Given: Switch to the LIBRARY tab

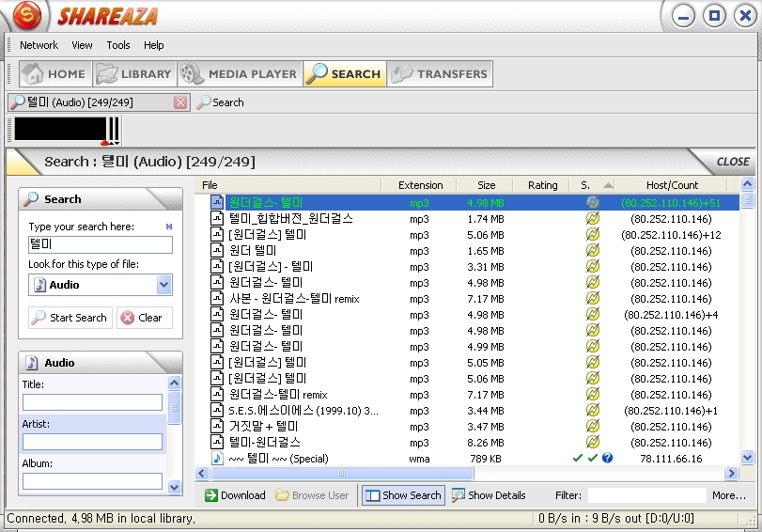Looking at the screenshot, I should click(134, 74).
